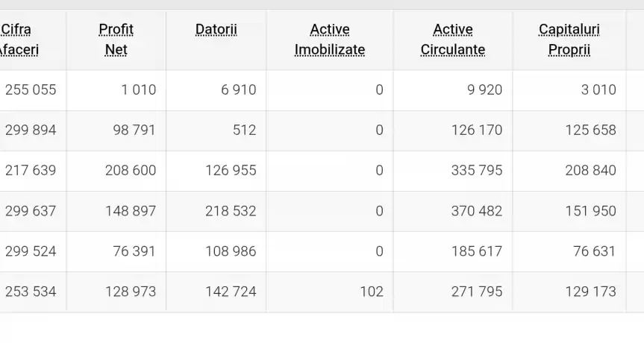Click the 335 795 current assets value

[477, 171]
